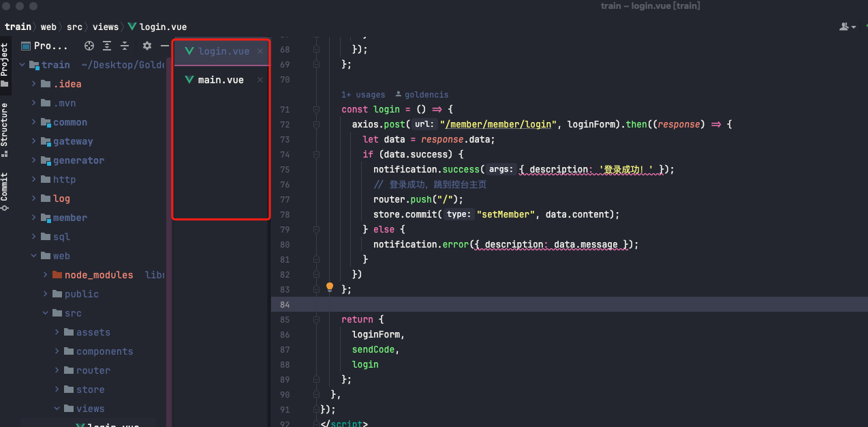Collapse the train root project node
Screen dimensions: 868x427
(x=22, y=65)
